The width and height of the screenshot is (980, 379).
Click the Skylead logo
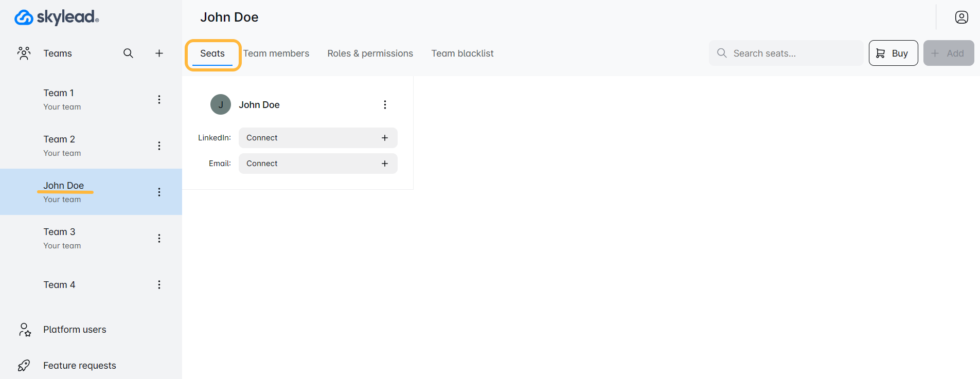point(57,17)
